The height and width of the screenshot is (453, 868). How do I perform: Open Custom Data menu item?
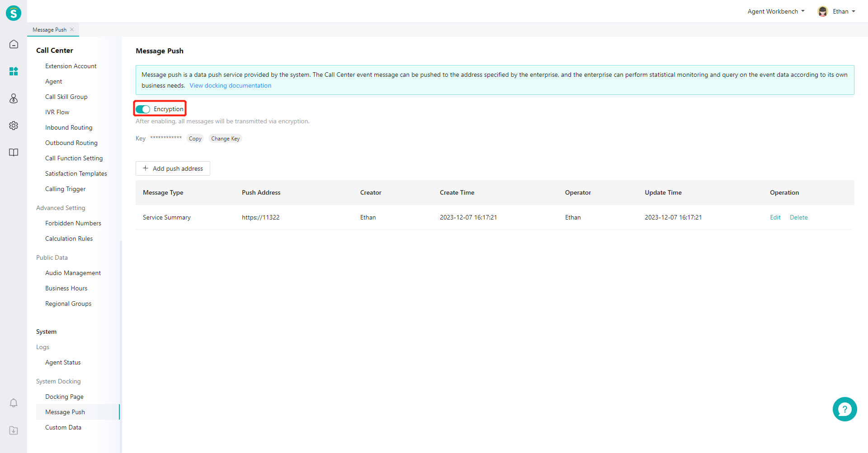pos(63,427)
